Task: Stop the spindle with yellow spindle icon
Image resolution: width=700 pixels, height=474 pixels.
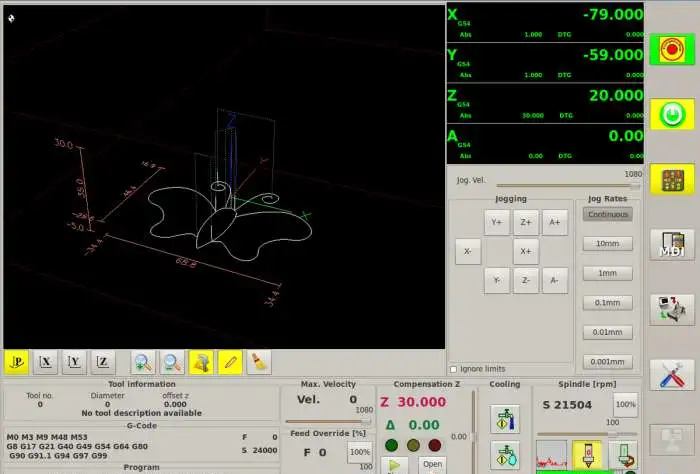Action: 587,455
